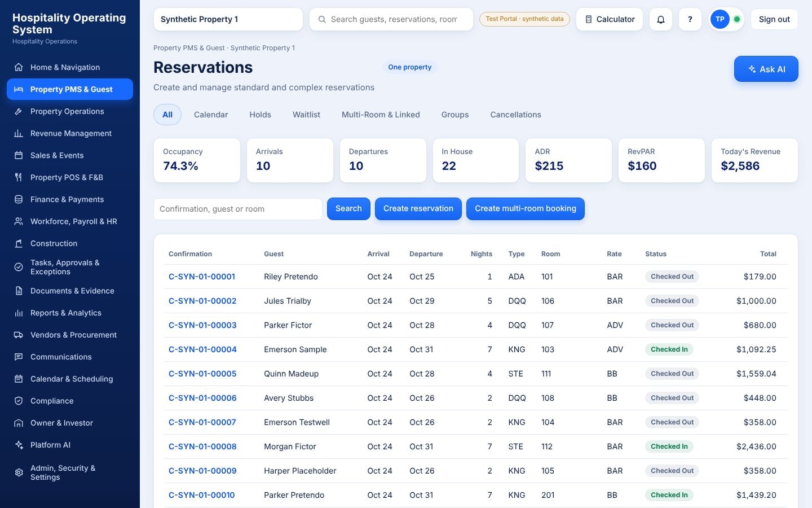Viewport: 812px width, 508px height.
Task: Open notifications with the bell icon
Action: tap(661, 19)
